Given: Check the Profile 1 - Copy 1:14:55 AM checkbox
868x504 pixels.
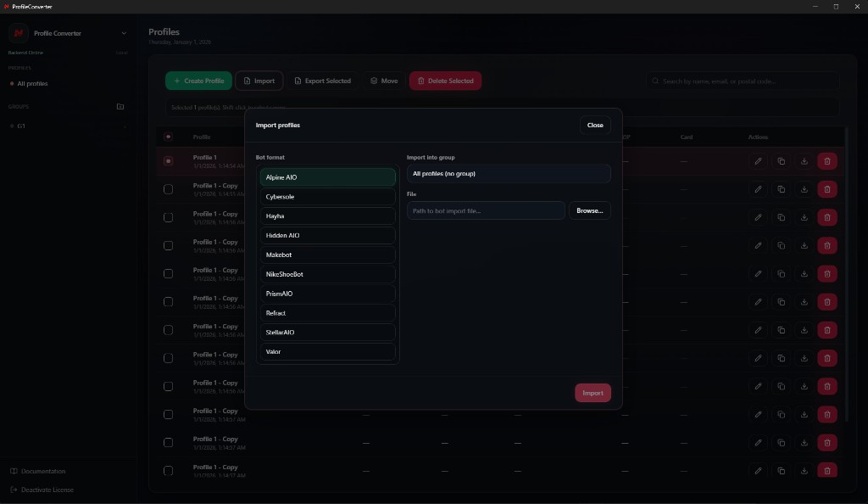Looking at the screenshot, I should coord(169,189).
